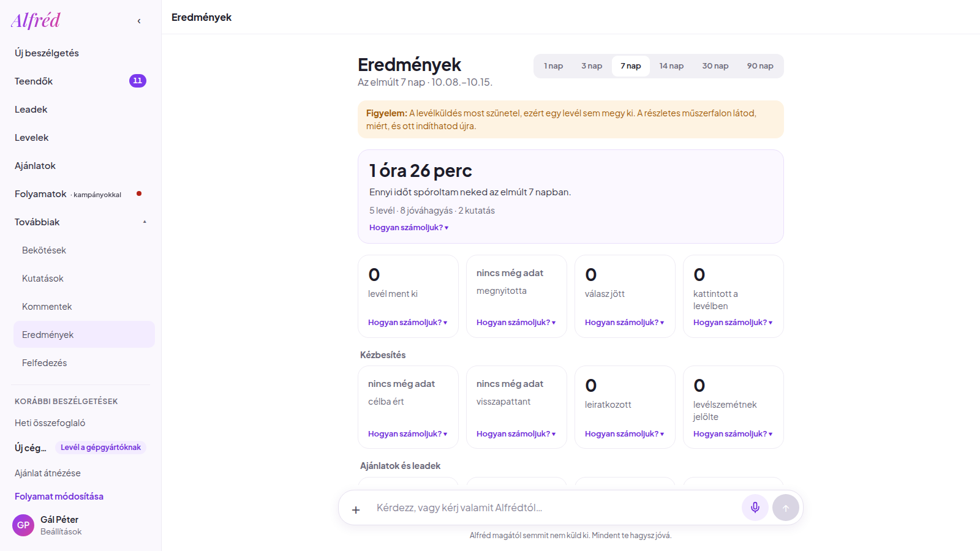Open the Folyamat módosítása conversation
980x551 pixels.
pyautogui.click(x=59, y=497)
